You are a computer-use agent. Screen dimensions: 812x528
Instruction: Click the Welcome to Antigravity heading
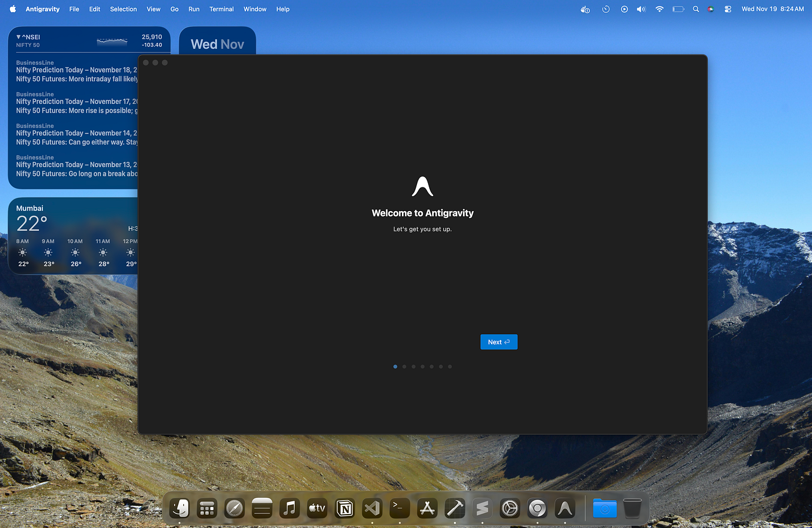(x=423, y=213)
